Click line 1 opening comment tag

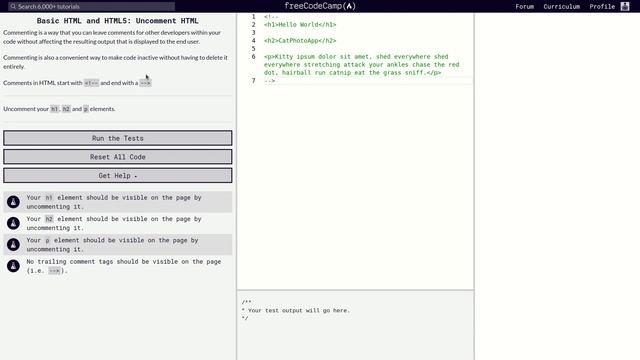271,17
